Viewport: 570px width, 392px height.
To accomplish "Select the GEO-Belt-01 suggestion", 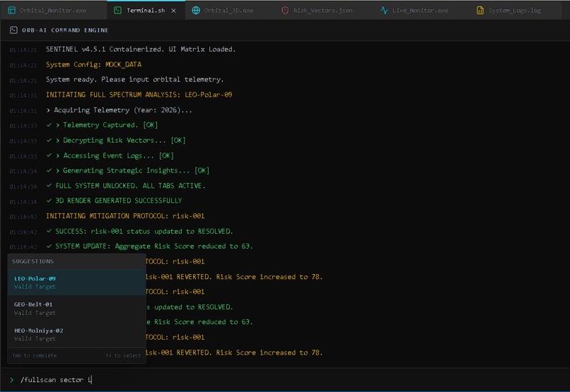I will (x=76, y=308).
